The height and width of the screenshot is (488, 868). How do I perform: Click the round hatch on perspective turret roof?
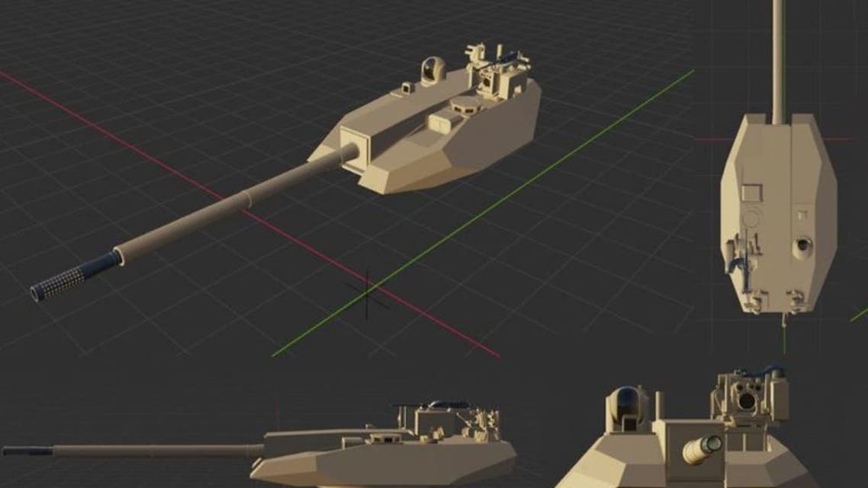461,105
